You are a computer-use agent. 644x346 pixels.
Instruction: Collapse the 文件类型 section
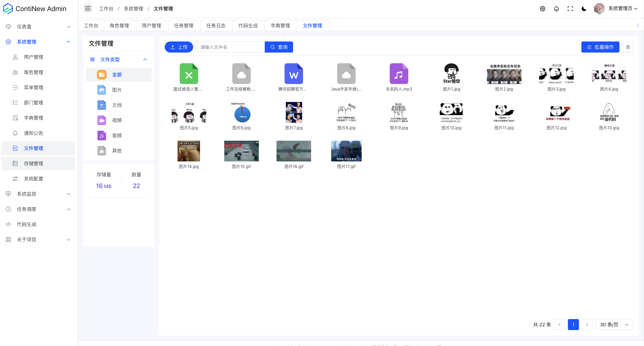145,59
